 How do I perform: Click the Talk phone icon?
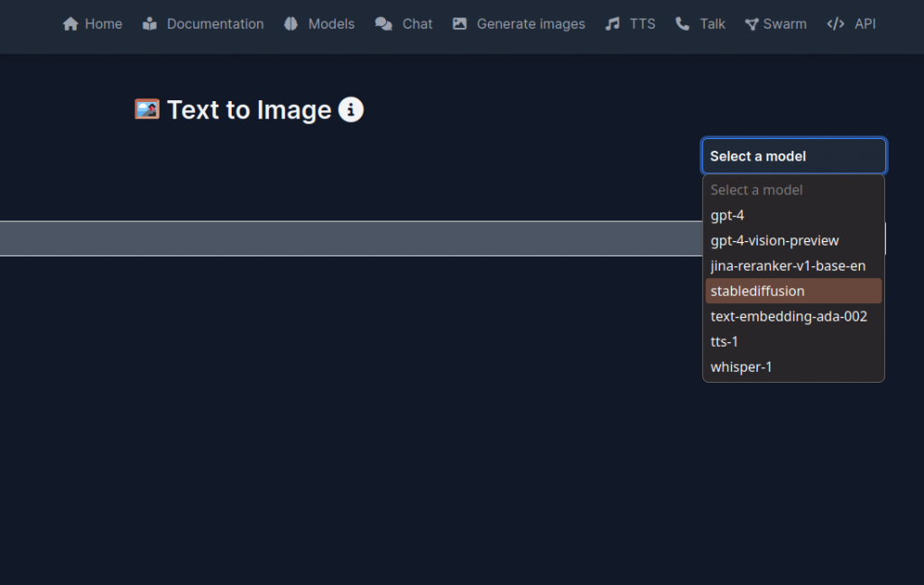(682, 24)
